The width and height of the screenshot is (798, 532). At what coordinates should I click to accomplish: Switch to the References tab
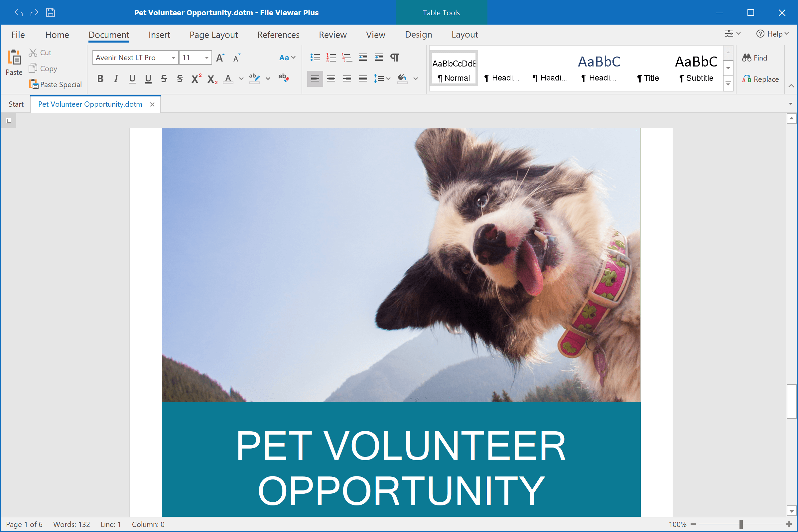[x=278, y=35]
